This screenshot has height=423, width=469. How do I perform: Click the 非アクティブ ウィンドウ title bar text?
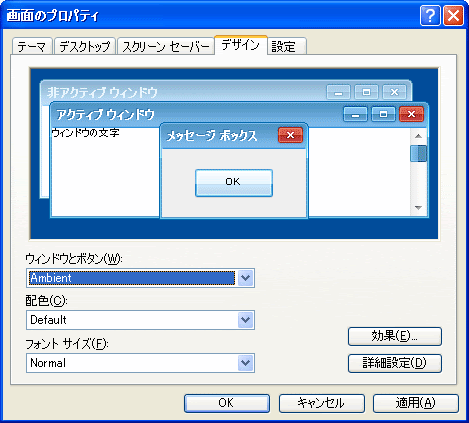tap(102, 92)
